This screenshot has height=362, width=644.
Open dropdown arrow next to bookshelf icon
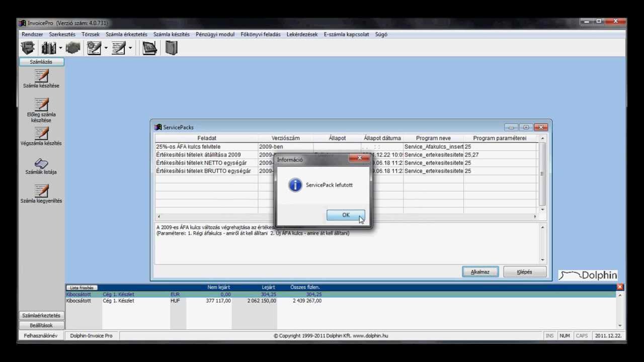coord(60,48)
